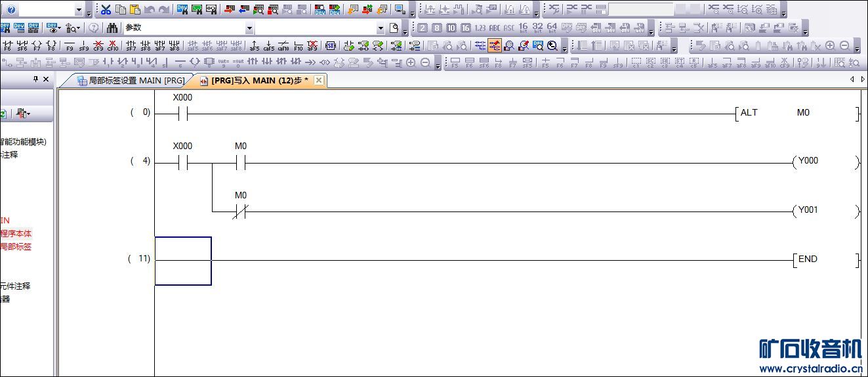Click the hexadecimal 16 display icon
Screen dimensions: 868x377
465,27
